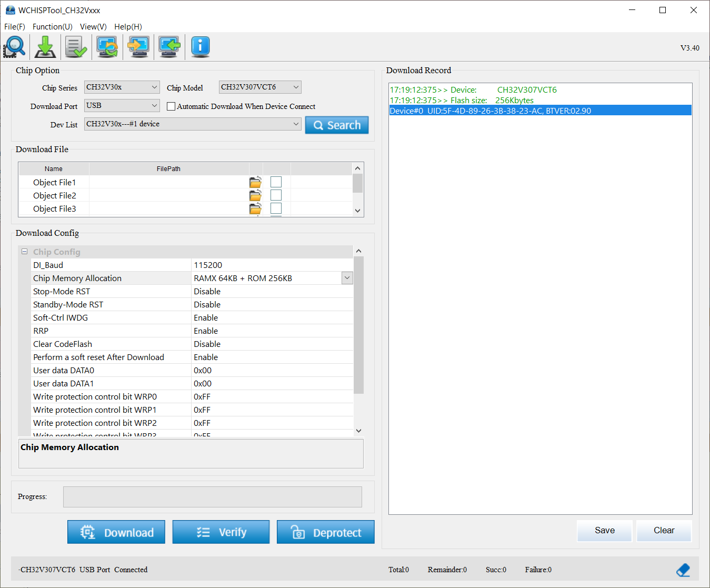Click the eraser icon in status bar
Image resolution: width=710 pixels, height=588 pixels.
683,570
